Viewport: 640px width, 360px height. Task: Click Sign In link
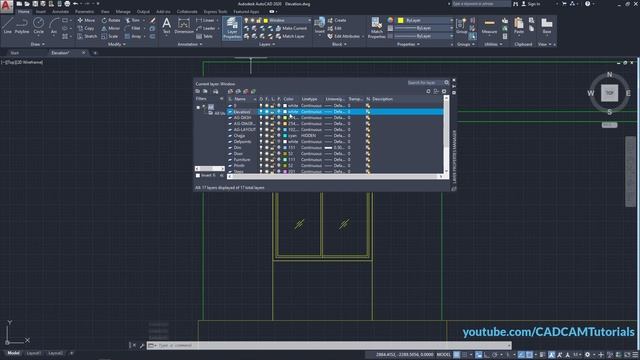531,4
